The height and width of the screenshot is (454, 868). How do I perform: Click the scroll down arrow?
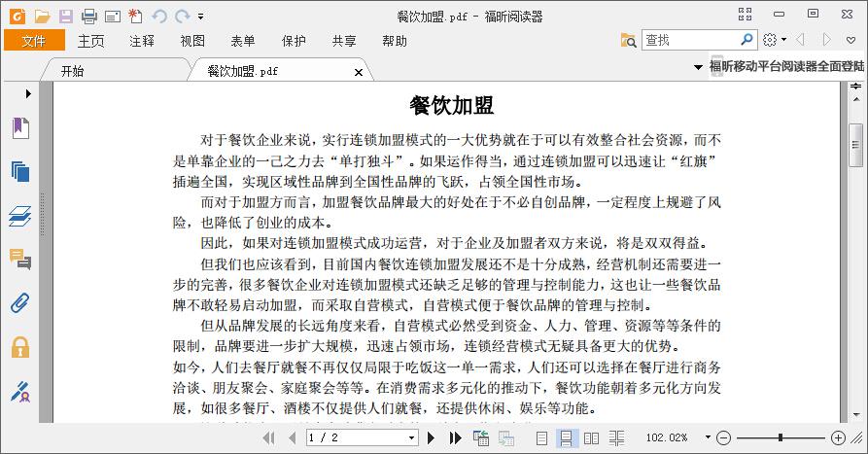click(x=855, y=414)
